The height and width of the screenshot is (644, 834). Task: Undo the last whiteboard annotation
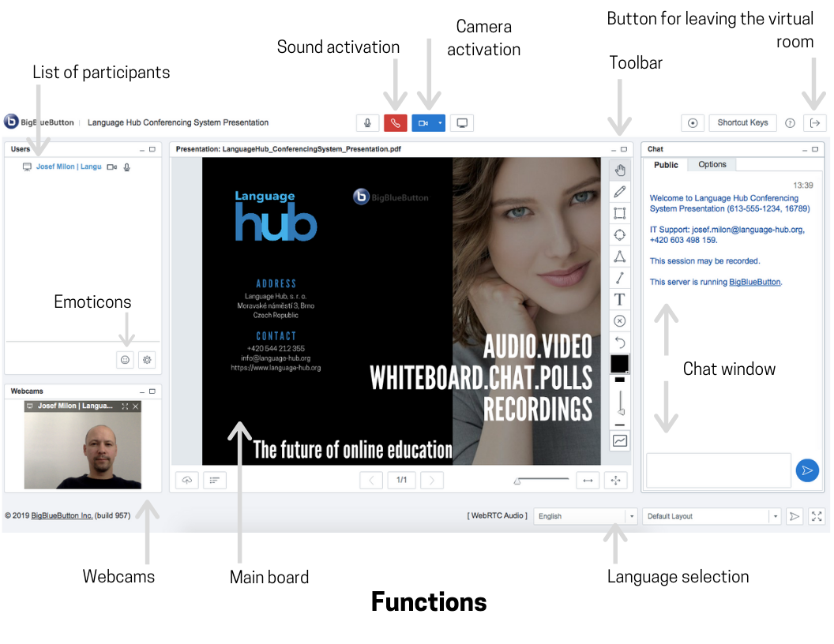coord(620,342)
